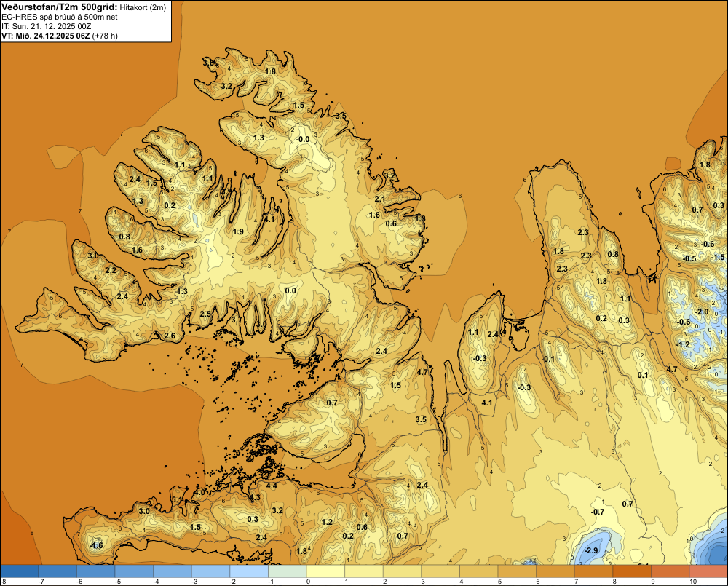Viewport: 728px width, 586px height.
Task: Click the title text 'Veðurstofan/T2m 500grid:'
Action: click(x=60, y=7)
